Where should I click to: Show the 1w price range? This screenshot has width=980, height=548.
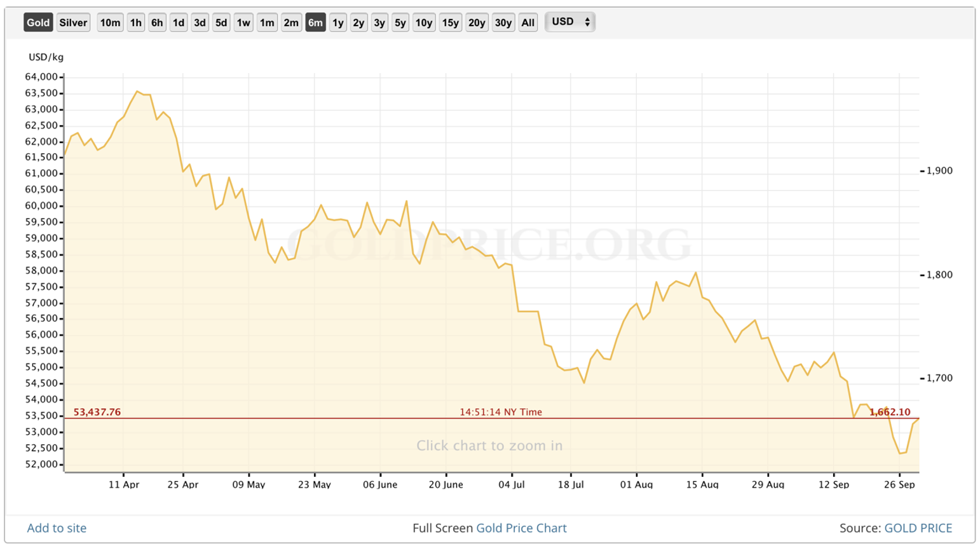(243, 23)
